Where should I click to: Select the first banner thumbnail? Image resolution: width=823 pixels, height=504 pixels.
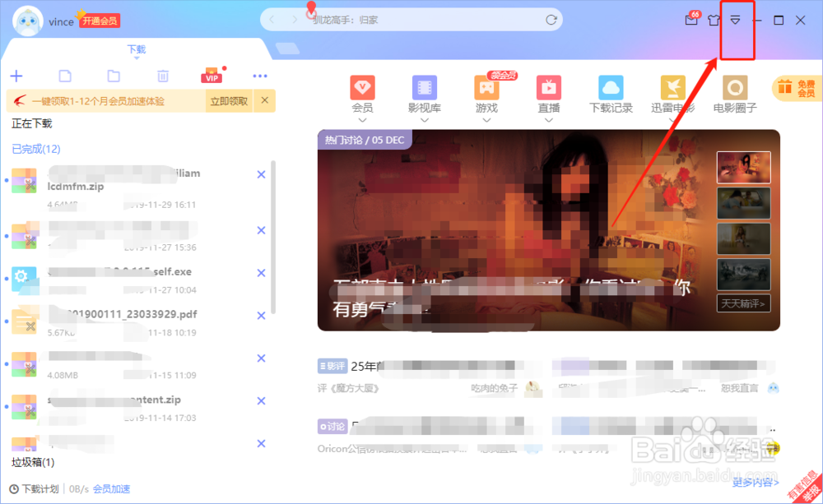tap(744, 167)
